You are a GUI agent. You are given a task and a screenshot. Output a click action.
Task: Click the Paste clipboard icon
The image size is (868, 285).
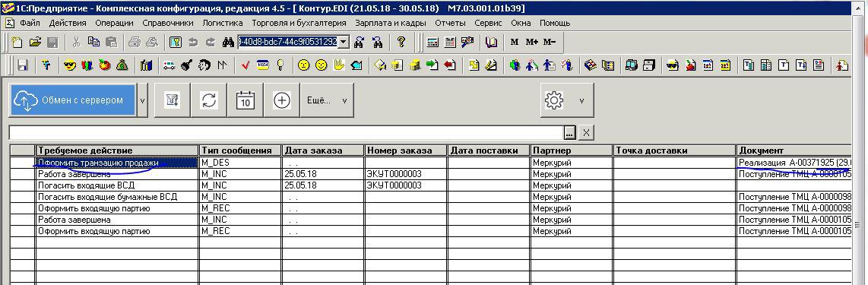coord(111,42)
